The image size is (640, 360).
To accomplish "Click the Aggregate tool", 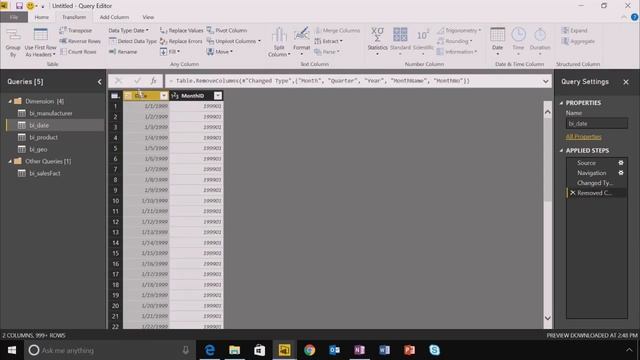I will coord(578,41).
